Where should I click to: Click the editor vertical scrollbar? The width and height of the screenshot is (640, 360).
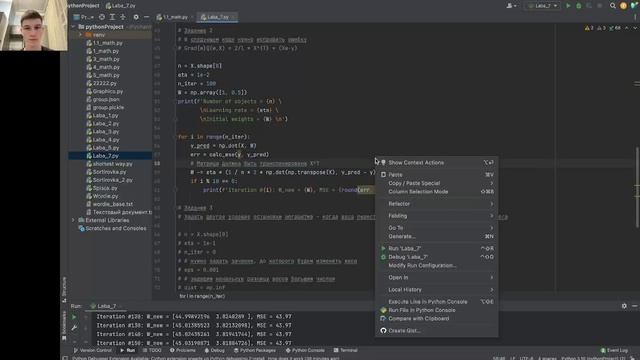[637, 187]
